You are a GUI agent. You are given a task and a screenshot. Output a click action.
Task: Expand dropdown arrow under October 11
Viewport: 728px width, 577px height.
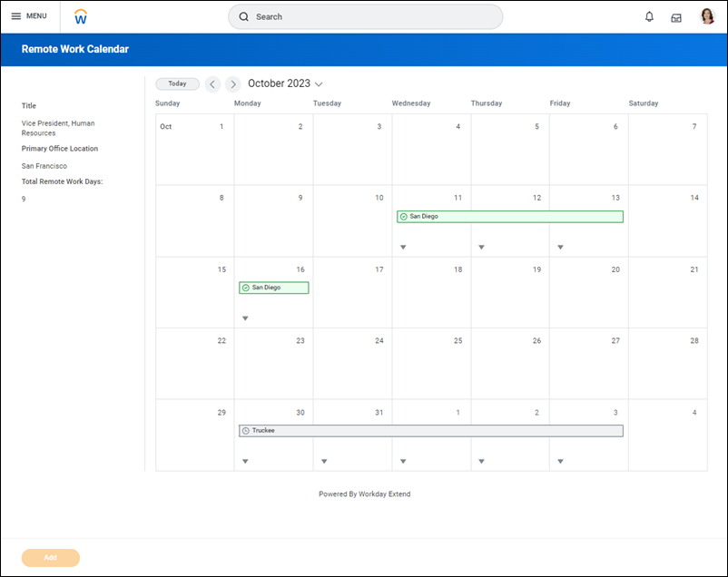[x=403, y=247]
